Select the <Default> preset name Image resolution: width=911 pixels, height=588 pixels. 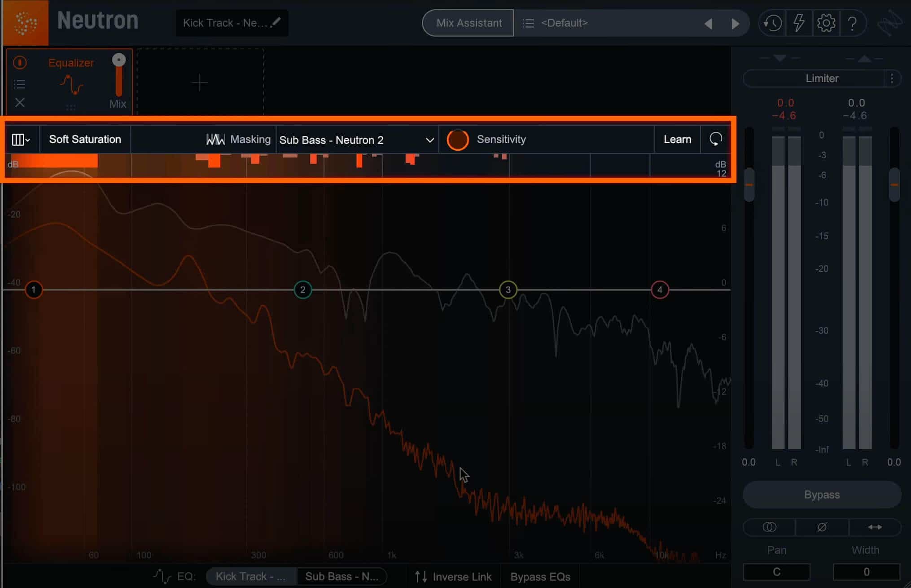point(564,23)
